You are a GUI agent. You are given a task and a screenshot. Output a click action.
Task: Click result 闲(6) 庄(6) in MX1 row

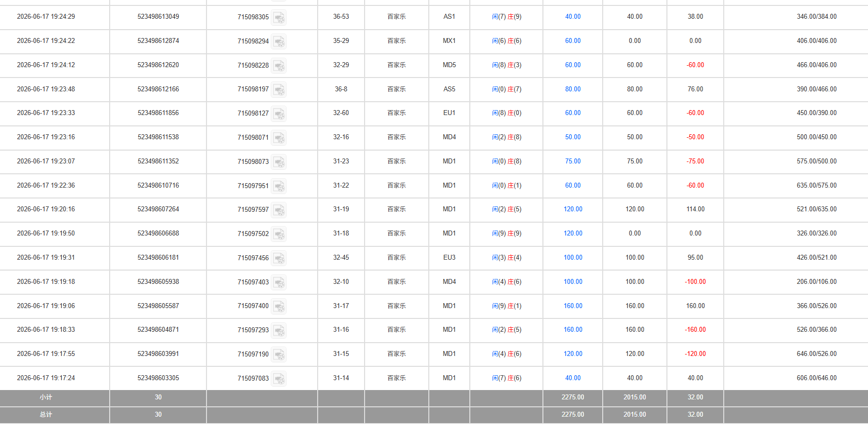[506, 41]
